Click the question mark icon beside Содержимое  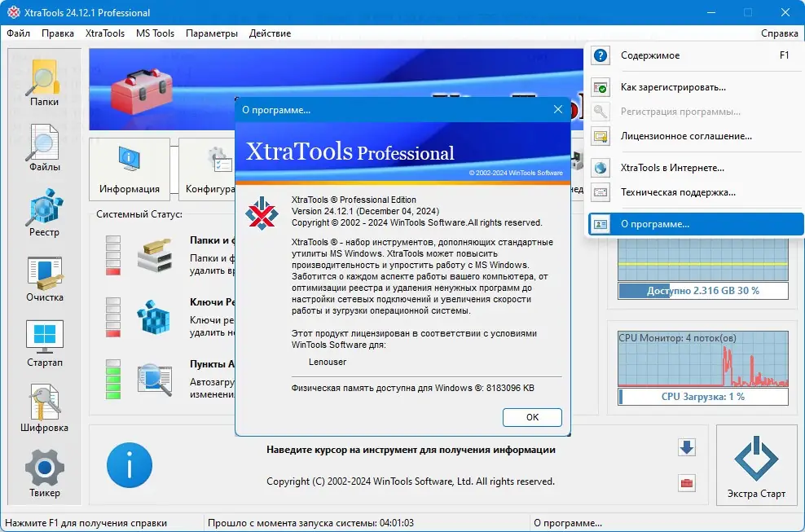tap(600, 55)
